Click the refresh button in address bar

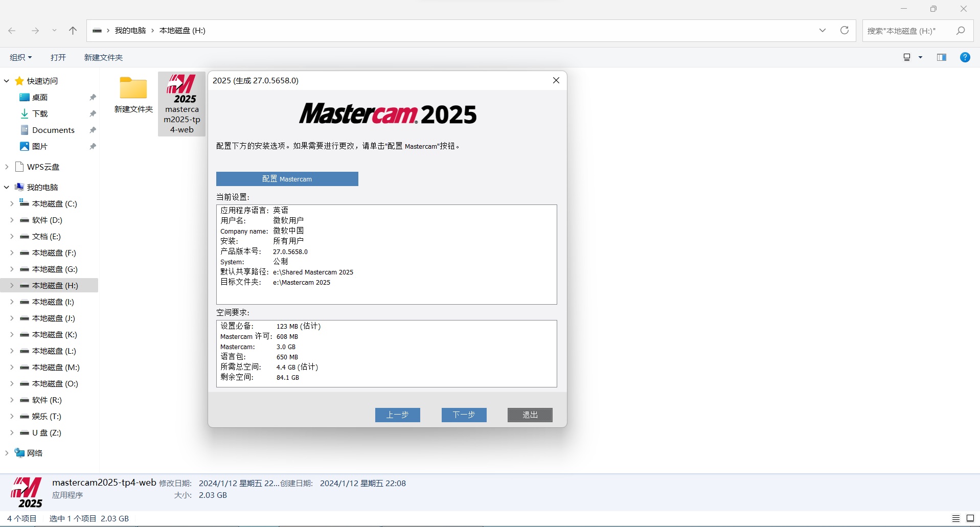pos(845,30)
